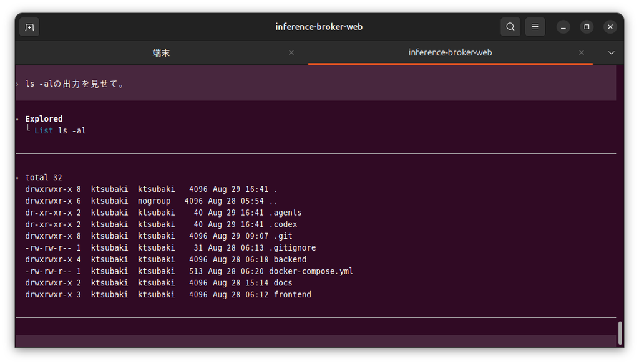Click the 'ls -alの出力を見せて。' prompt text
The image size is (639, 364).
[x=75, y=84]
